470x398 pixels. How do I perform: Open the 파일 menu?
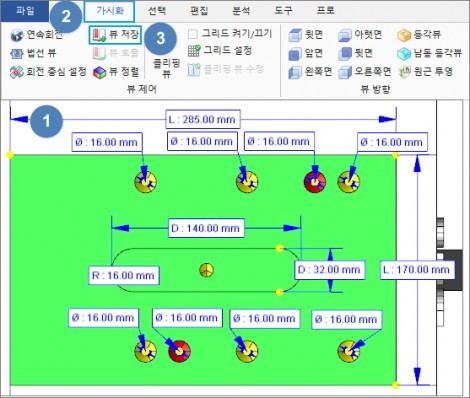click(25, 11)
